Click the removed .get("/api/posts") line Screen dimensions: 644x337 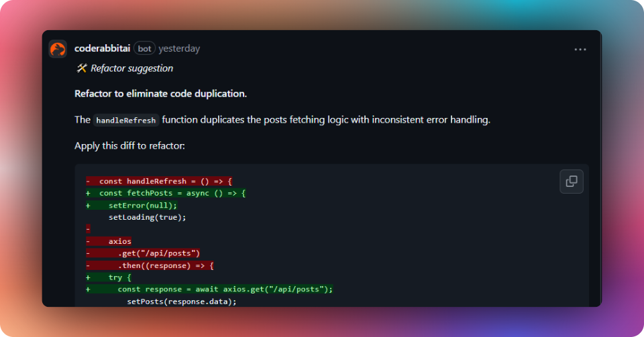(x=158, y=253)
